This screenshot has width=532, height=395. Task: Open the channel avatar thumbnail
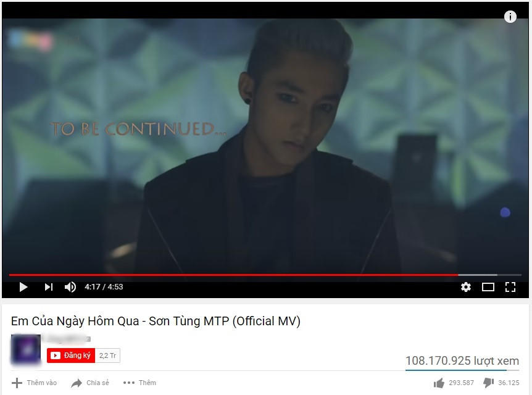26,349
